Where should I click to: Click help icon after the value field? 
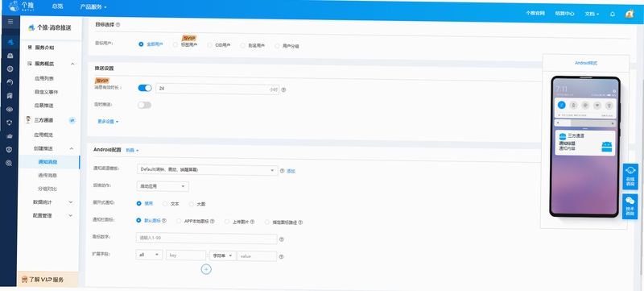[x=281, y=257]
